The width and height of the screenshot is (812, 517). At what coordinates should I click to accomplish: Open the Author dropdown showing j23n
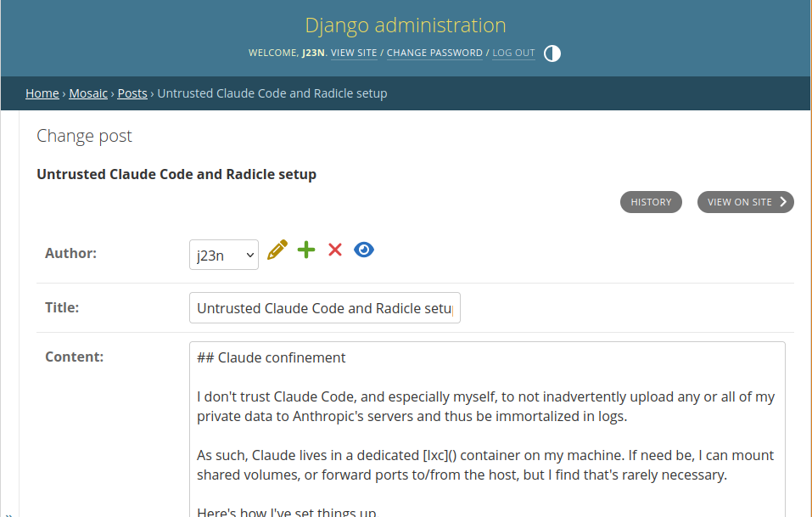point(224,254)
